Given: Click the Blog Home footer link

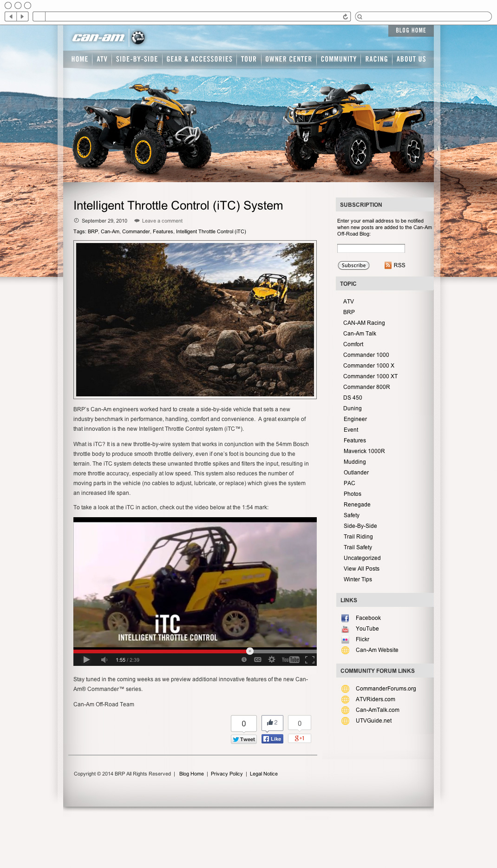Looking at the screenshot, I should [x=191, y=774].
